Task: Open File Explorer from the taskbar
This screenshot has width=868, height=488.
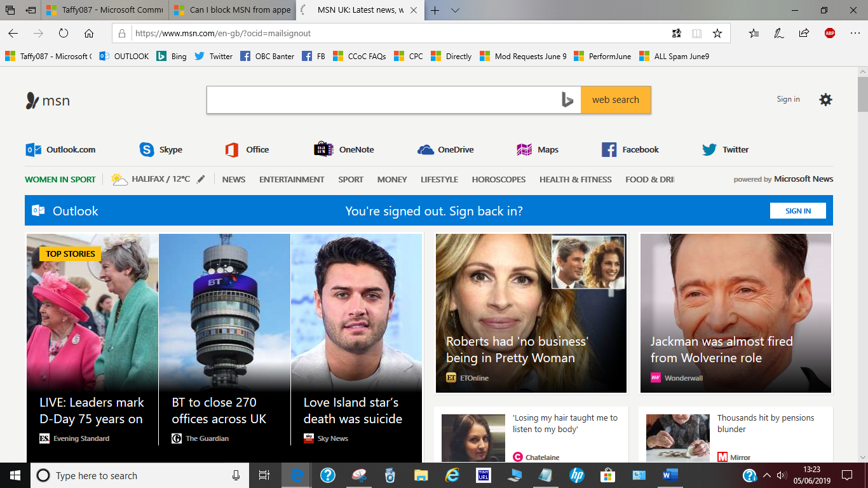Action: point(421,475)
